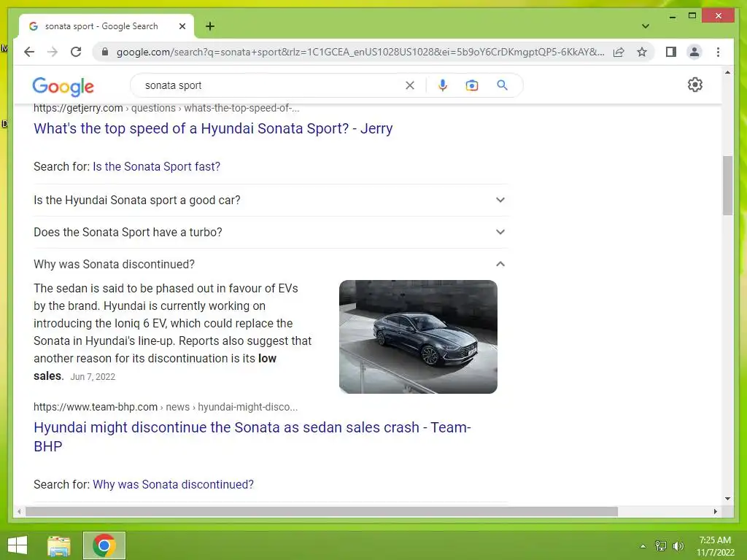Open the Chrome three-dot menu
Viewport: 747px width, 560px height.
[x=718, y=52]
